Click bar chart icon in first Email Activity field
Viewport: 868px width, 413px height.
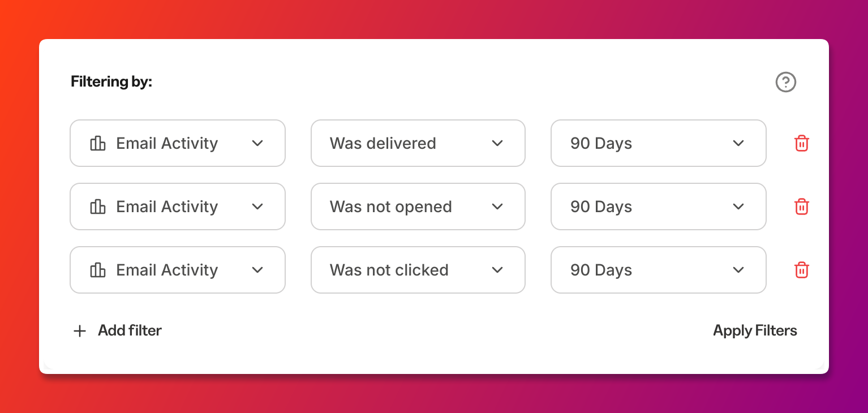[98, 143]
